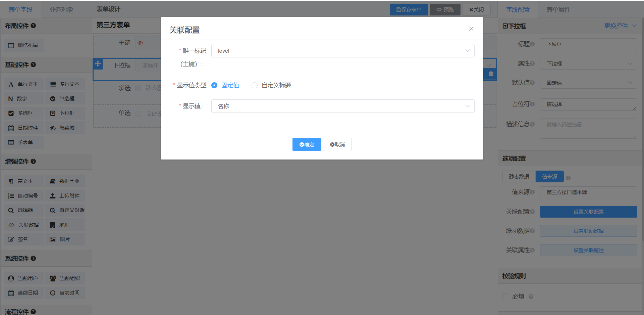Expand the 显示值 dropdown showing 名称
Viewport: 644px width, 315px height.
click(342, 106)
